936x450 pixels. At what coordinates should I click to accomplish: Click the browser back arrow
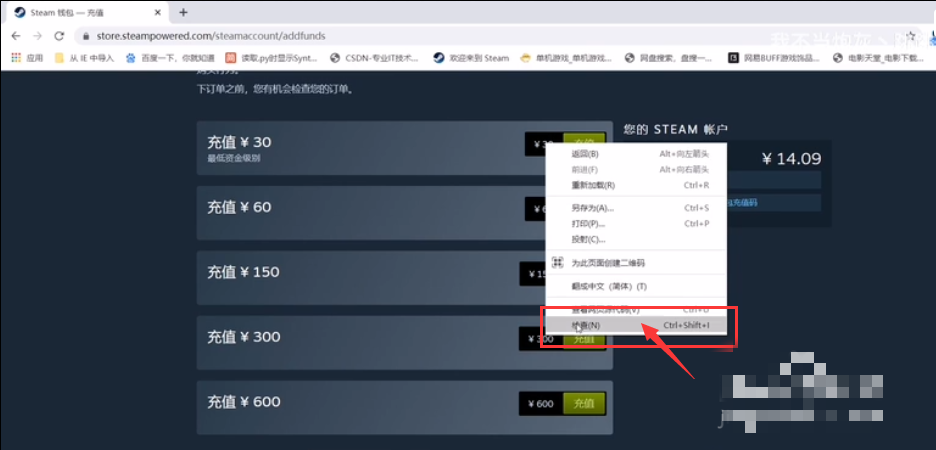[16, 36]
